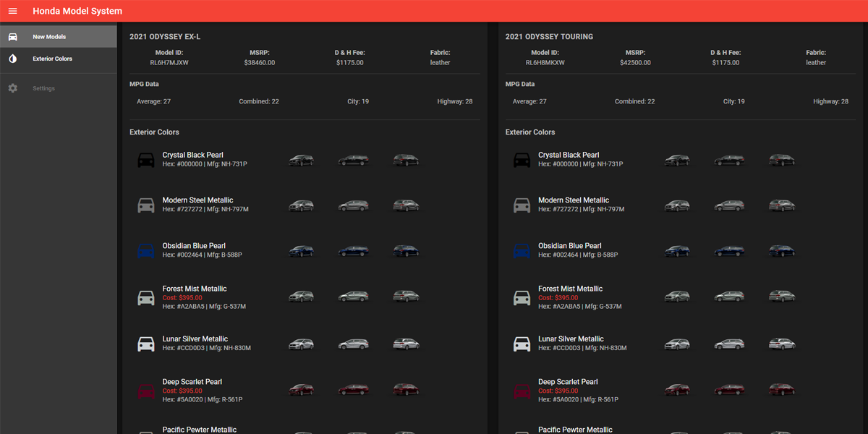Open third Modern Steel Metallic thumbnail in EX-L
Viewport: 868px width, 434px height.
(x=406, y=205)
